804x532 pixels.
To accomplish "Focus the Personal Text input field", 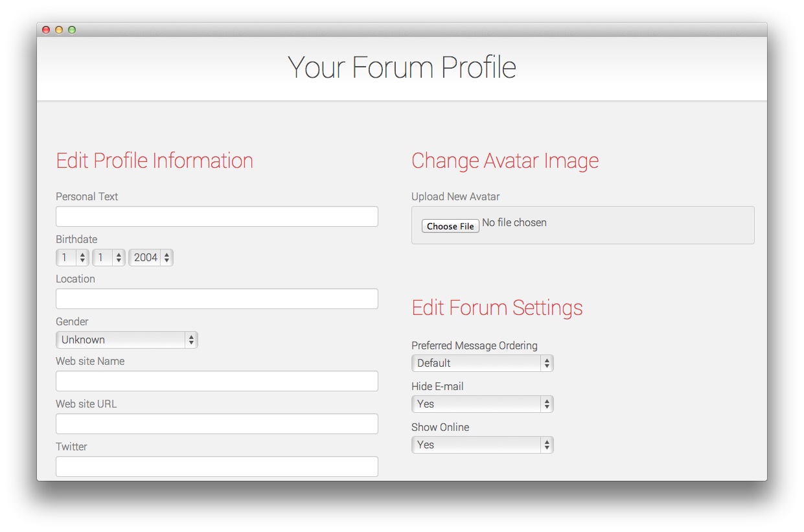I will pos(217,216).
